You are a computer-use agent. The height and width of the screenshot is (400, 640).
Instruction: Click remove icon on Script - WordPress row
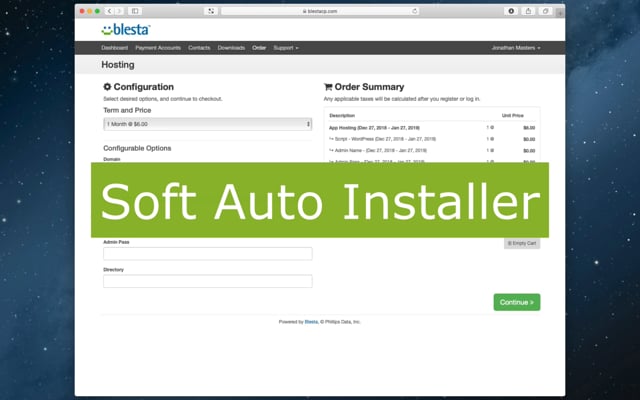click(491, 140)
